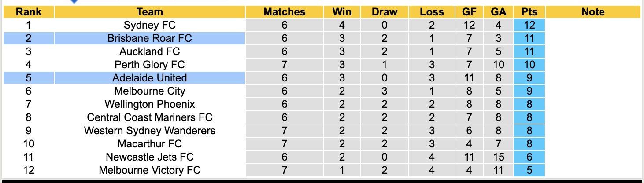644x183 pixels.
Task: Select the Draw column header
Action: (384, 12)
